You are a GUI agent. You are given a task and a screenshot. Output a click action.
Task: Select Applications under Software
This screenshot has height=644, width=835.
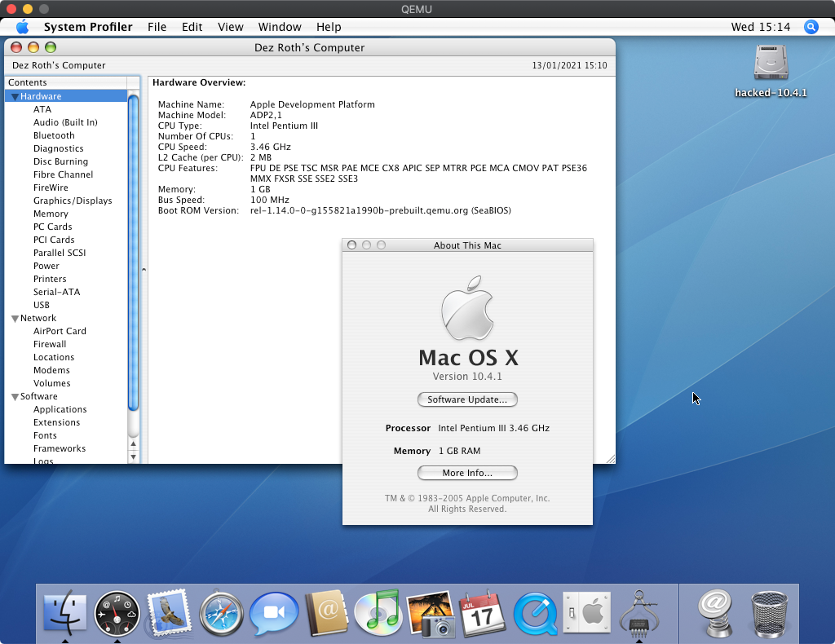click(x=60, y=409)
